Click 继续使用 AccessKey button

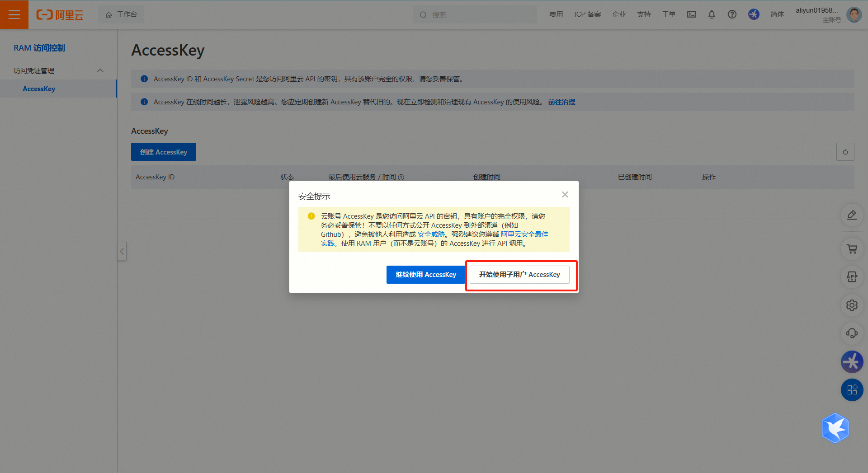click(x=426, y=275)
